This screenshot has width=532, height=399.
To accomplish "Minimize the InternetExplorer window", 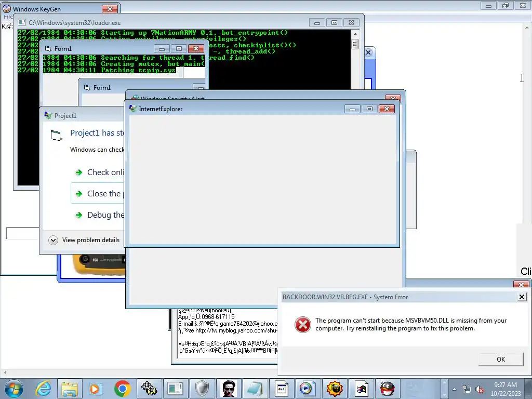I will coord(353,109).
